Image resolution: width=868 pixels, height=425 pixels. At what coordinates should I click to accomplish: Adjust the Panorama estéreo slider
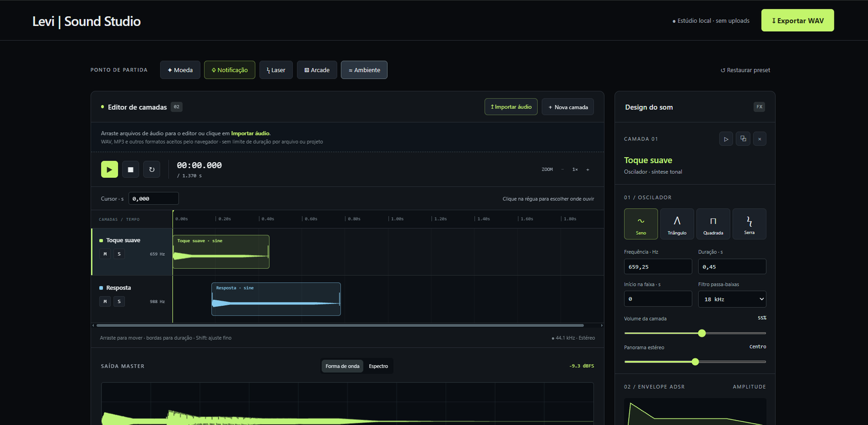pyautogui.click(x=695, y=362)
